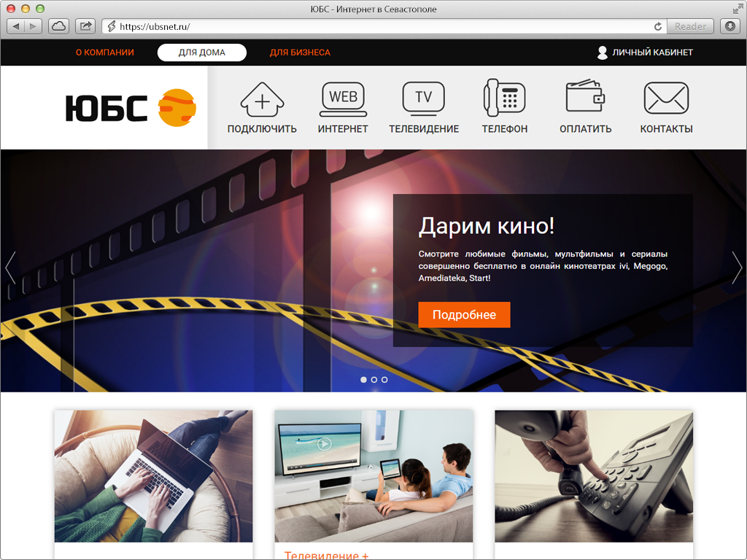Select the Подключить house icon
The image size is (747, 560).
click(x=260, y=98)
